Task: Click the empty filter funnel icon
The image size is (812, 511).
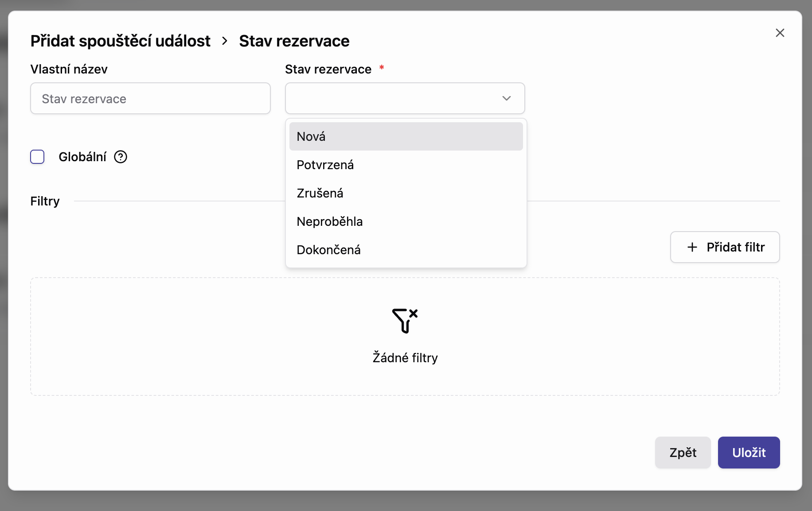Action: [405, 321]
